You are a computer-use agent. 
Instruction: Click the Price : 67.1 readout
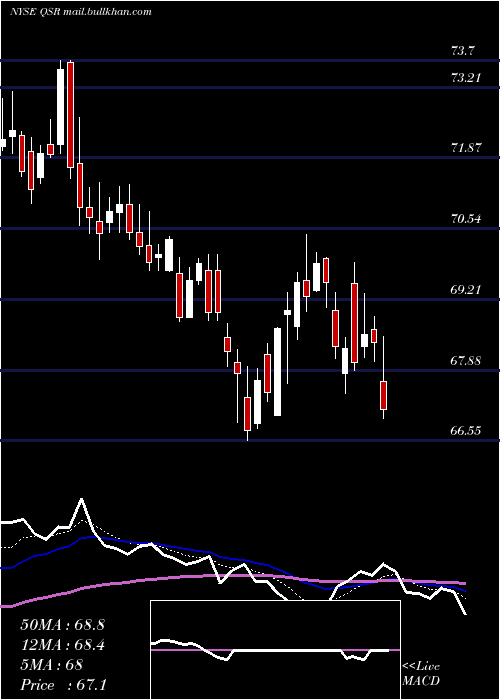point(63,685)
